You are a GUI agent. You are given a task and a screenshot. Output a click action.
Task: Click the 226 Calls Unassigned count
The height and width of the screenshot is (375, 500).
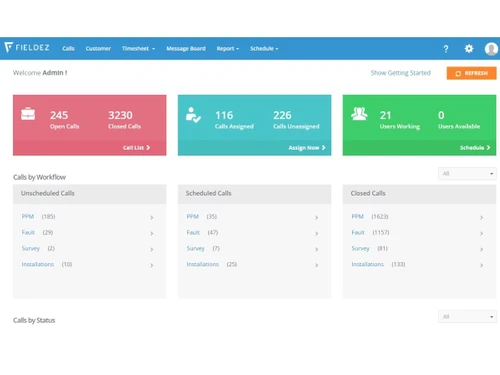[x=282, y=115]
